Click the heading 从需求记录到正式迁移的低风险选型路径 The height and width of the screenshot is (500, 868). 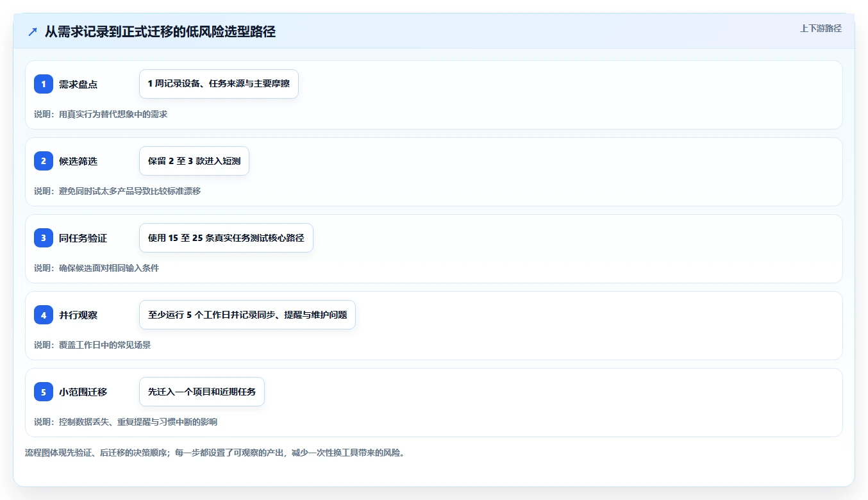point(160,31)
